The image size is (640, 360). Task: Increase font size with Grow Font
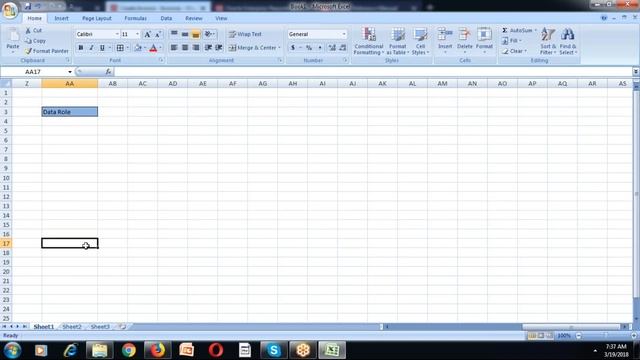point(147,34)
